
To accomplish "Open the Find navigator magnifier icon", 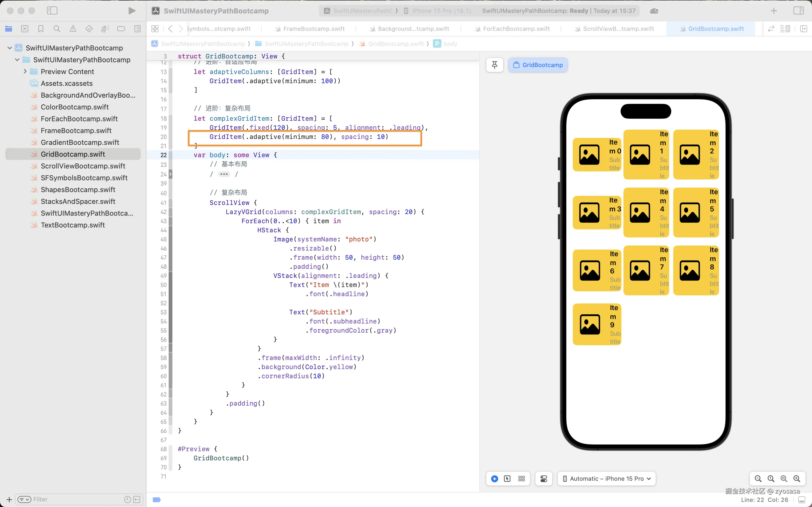I will coord(57,29).
